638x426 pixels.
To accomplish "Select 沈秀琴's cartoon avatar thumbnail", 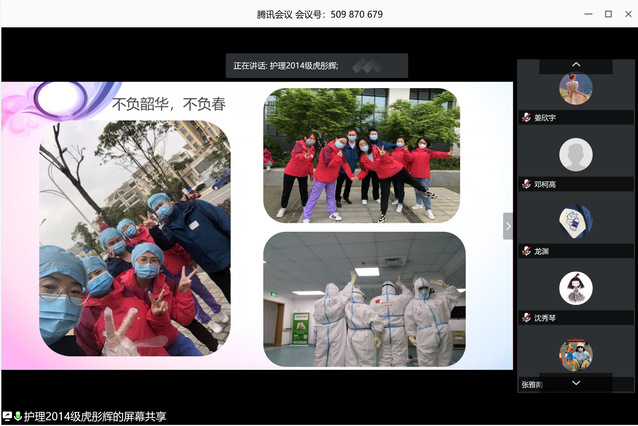I will tap(575, 288).
